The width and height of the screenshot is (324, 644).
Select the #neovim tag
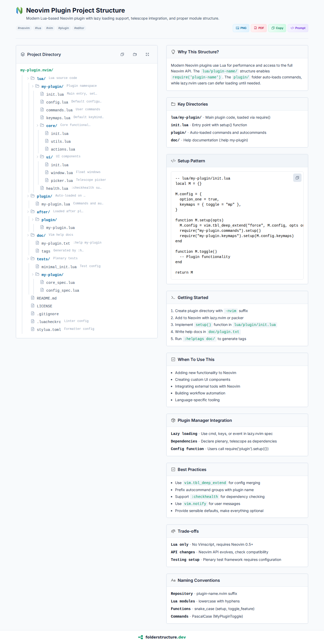(x=24, y=28)
